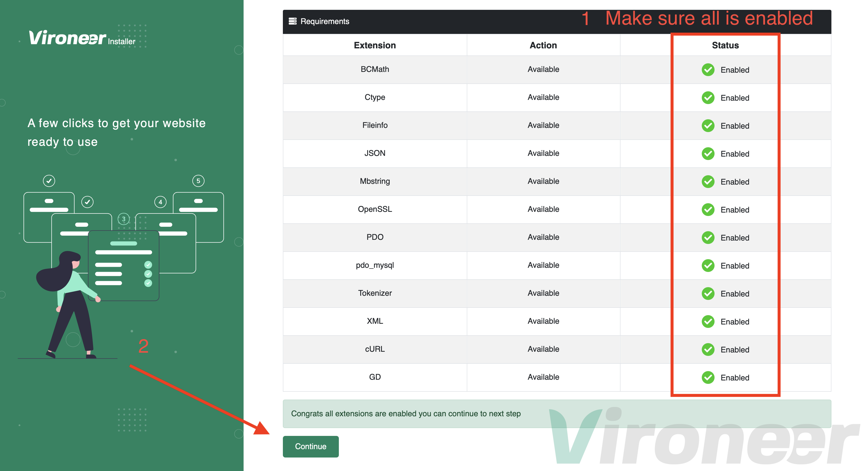
Task: Click Available in the BCMath row
Action: pyautogui.click(x=543, y=69)
